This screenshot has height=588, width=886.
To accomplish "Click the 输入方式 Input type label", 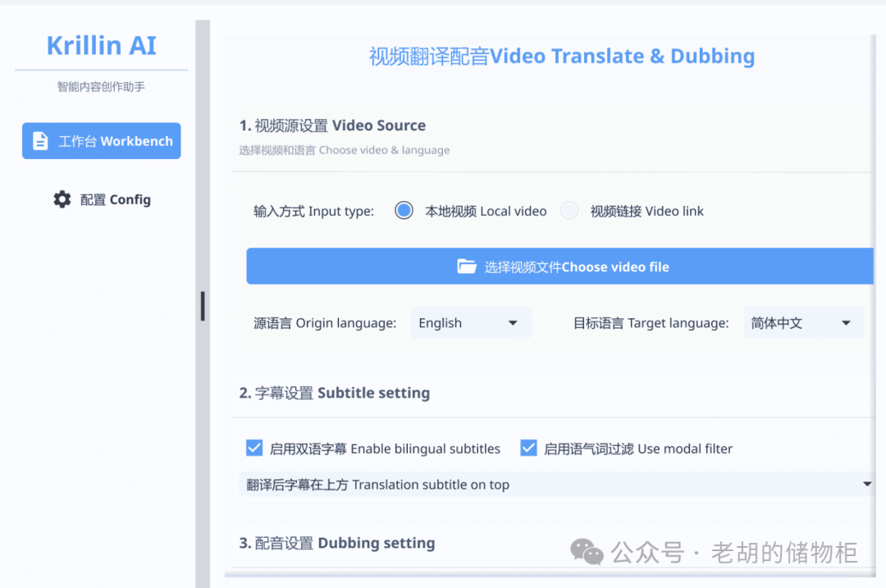I will (x=313, y=212).
